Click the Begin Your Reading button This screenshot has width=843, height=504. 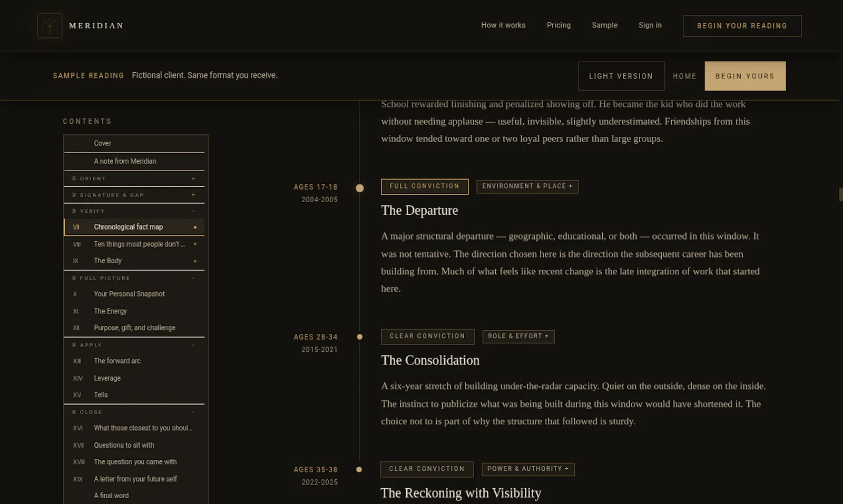tap(742, 26)
